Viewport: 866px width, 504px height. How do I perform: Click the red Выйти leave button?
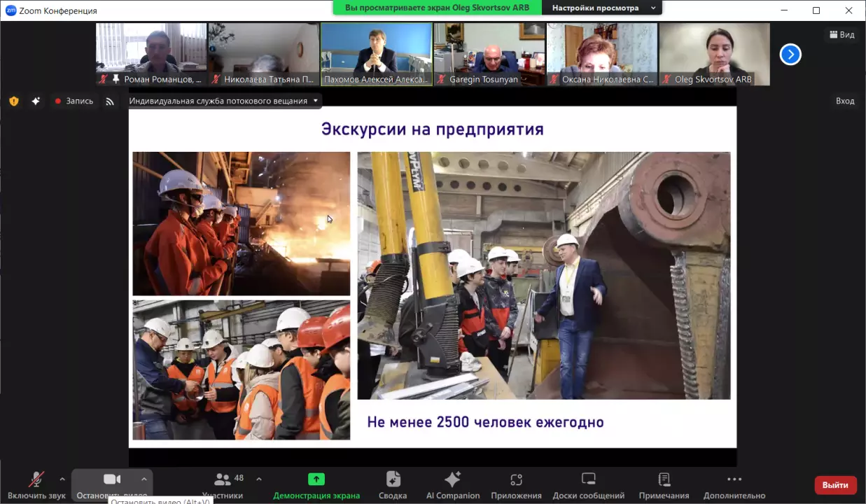click(835, 485)
